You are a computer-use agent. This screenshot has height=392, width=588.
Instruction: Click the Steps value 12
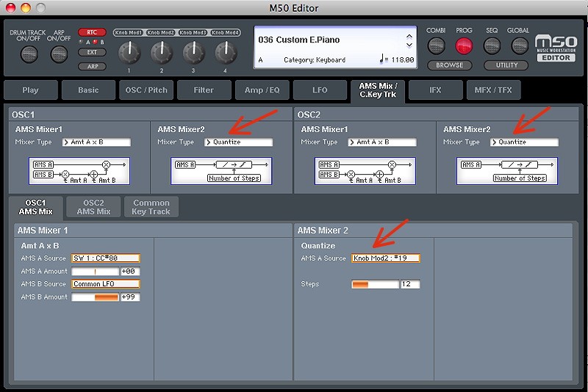point(410,285)
